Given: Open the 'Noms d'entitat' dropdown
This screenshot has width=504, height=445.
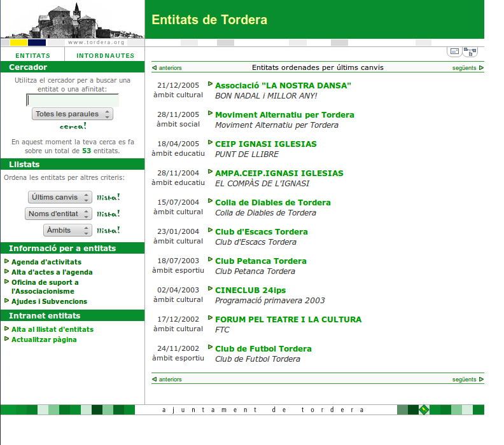Looking at the screenshot, I should 59,214.
